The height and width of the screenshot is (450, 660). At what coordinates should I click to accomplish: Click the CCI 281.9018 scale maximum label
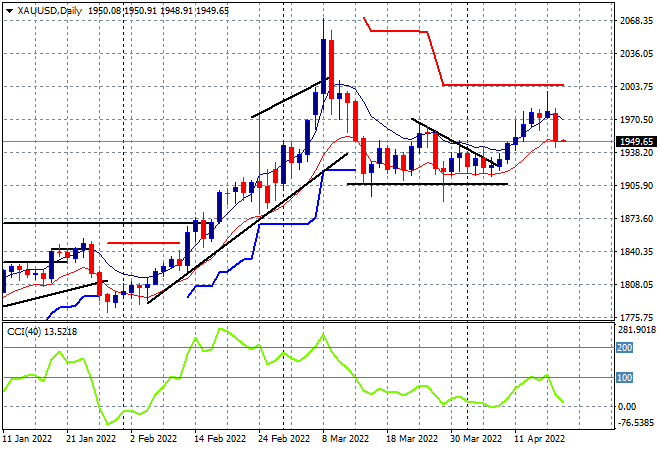[x=637, y=330]
